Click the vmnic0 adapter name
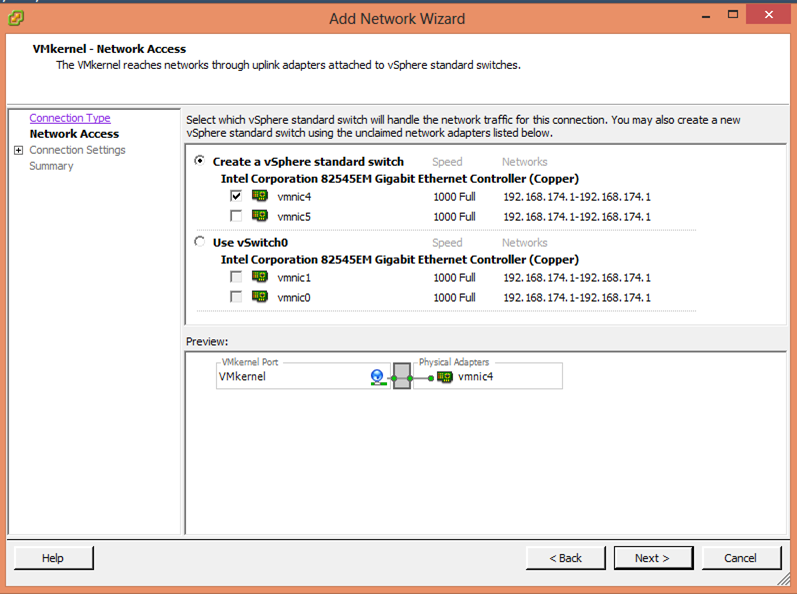Image resolution: width=797 pixels, height=594 pixels. pos(294,297)
